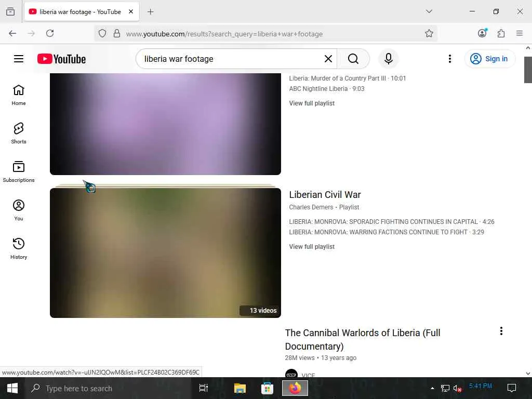Click the Firefox taskbar icon

295,388
